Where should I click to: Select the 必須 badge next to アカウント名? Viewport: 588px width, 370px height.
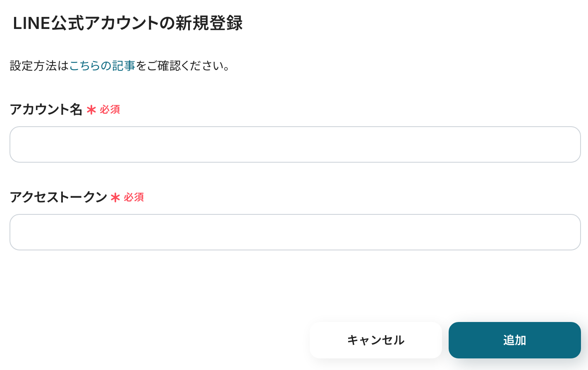click(110, 110)
